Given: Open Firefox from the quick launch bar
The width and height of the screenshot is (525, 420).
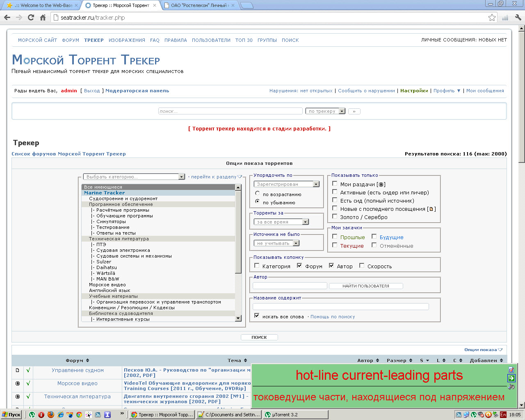Looking at the screenshot, I should pyautogui.click(x=51, y=415).
